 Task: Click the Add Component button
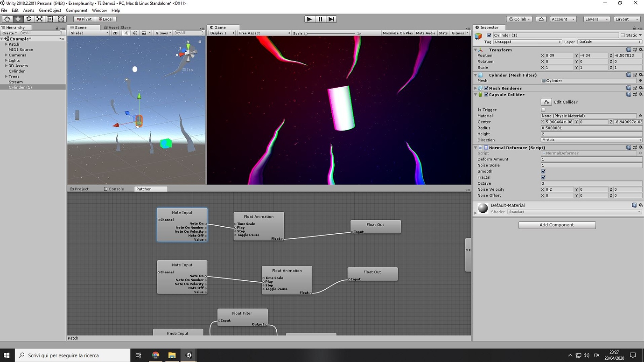[556, 224]
